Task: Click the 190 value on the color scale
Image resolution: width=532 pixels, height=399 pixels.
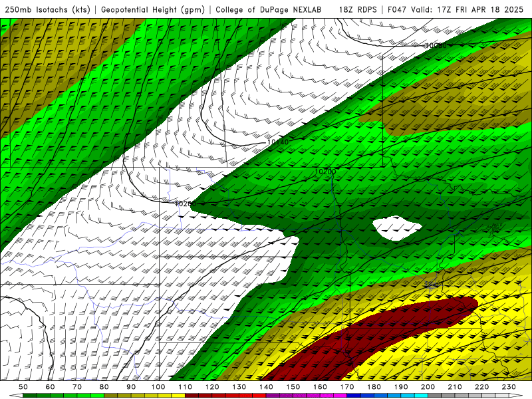Action: [401, 387]
